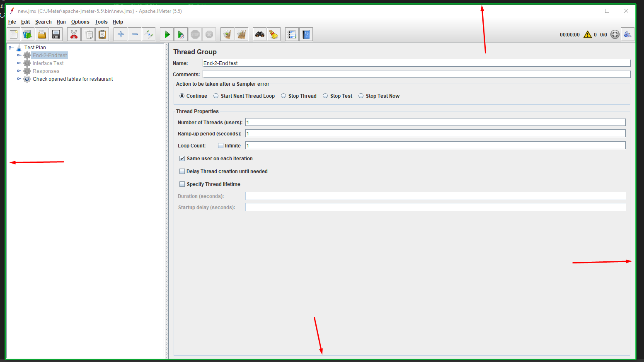Expand the End-2-End test node

[19, 55]
